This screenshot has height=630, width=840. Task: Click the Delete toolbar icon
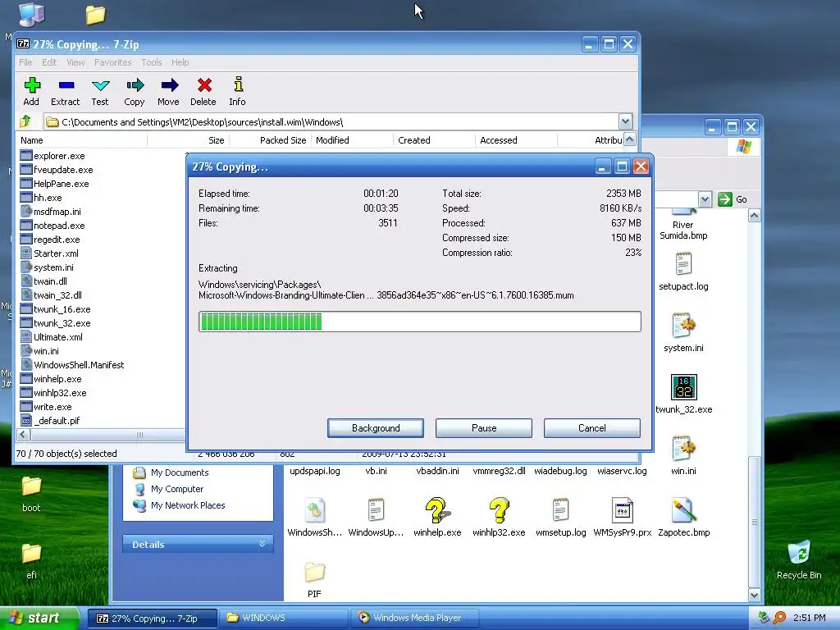coord(203,91)
